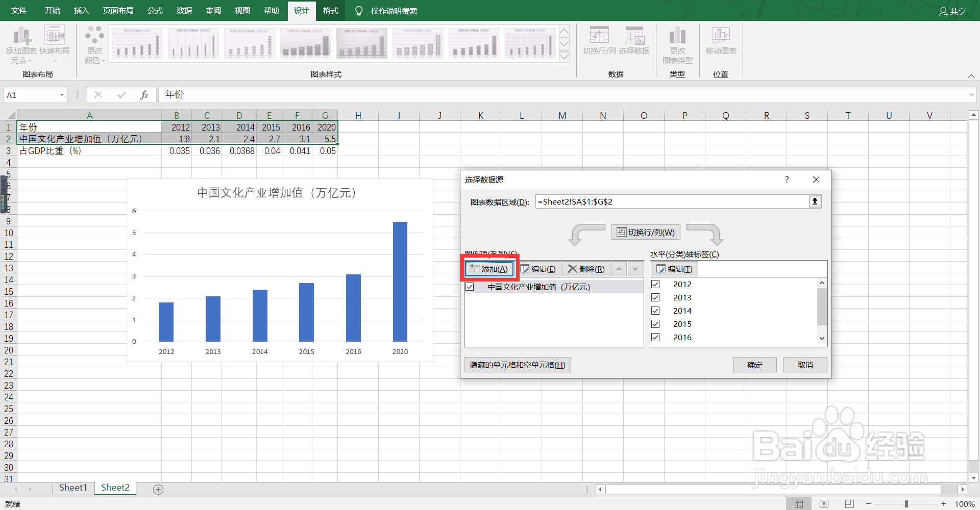Viewport: 980px width, 510px height.
Task: Expand the chart styles gallery
Action: click(564, 57)
